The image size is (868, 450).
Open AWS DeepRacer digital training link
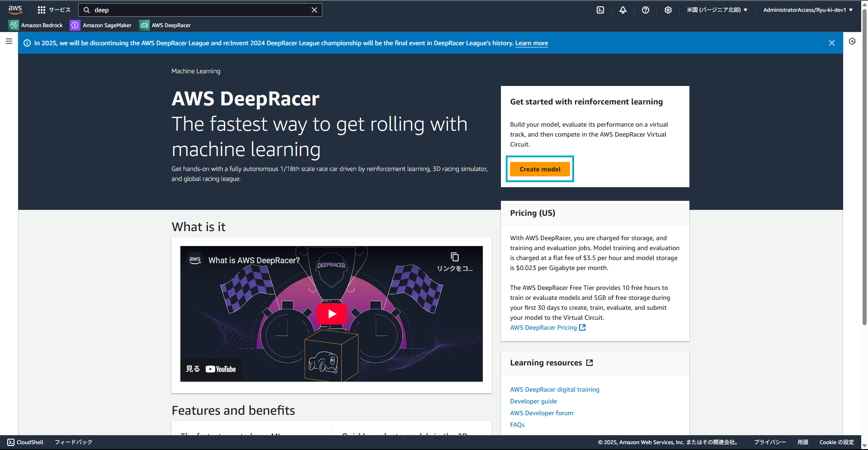click(x=555, y=389)
